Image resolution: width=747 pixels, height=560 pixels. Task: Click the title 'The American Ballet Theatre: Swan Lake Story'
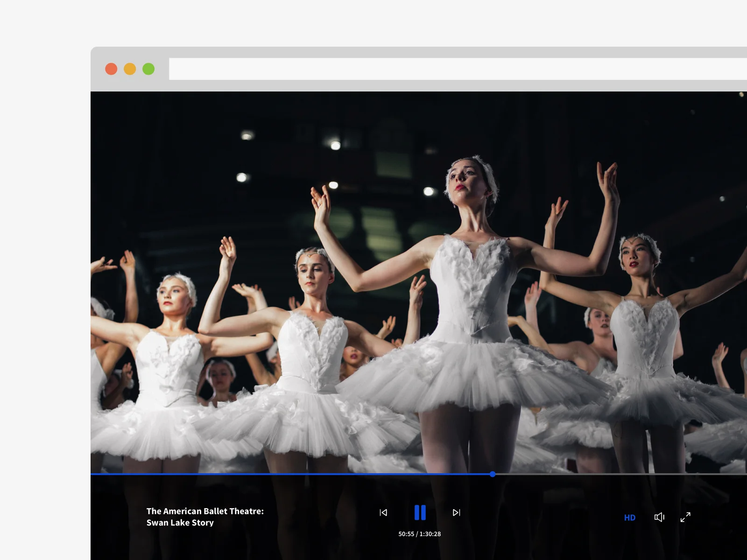tap(205, 517)
